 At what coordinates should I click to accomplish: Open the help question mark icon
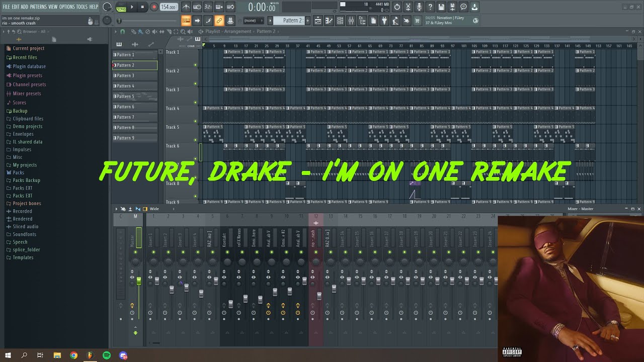click(x=430, y=7)
